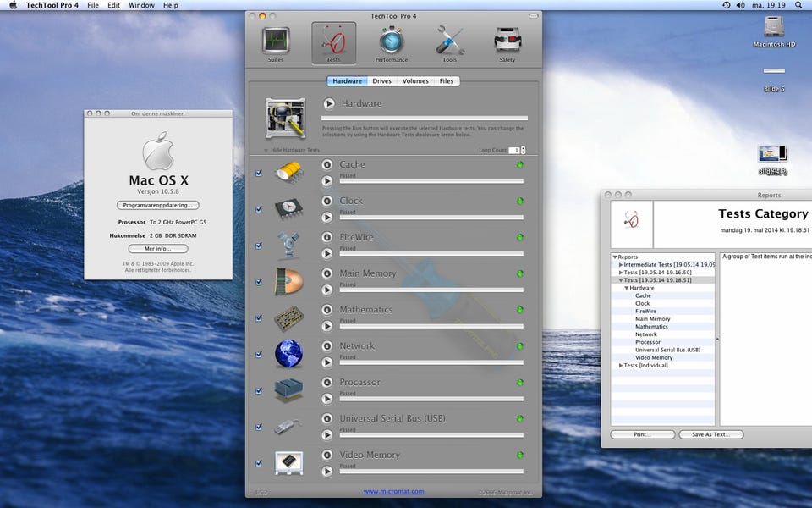This screenshot has height=508, width=812.
Task: Collapse the Hide Hardware Tests disclosure arrow
Action: click(266, 150)
